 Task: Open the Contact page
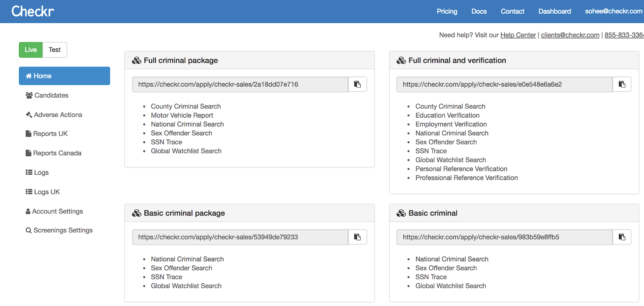pyautogui.click(x=512, y=11)
